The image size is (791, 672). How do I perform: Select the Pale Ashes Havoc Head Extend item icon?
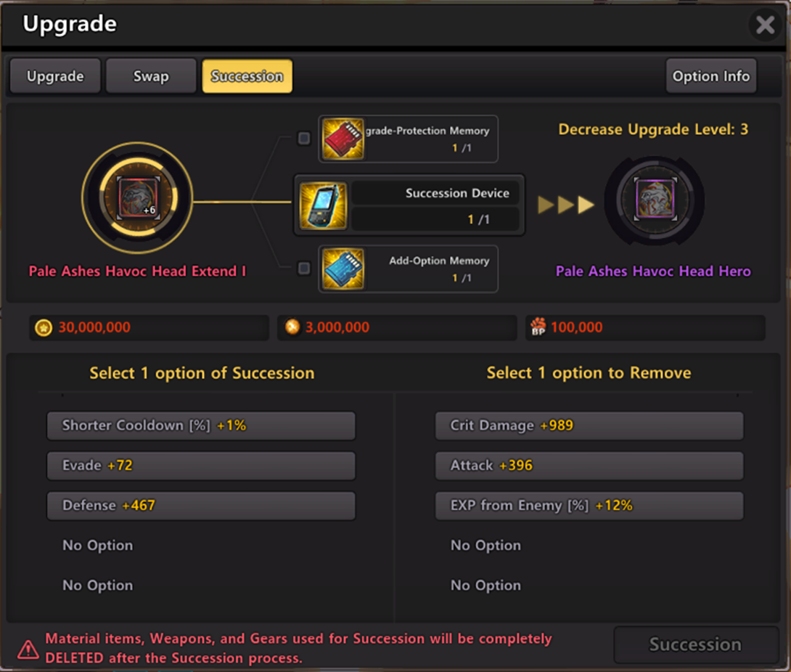138,198
